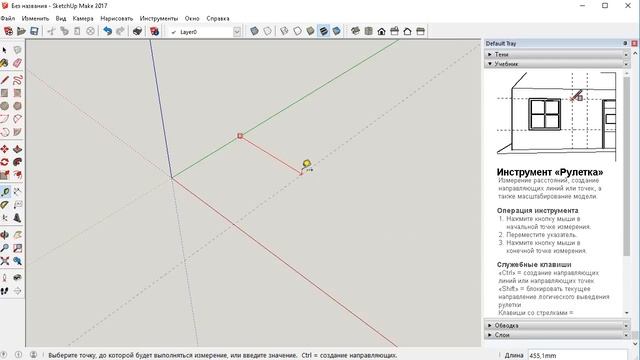Viewport: 640px width, 360px height.
Task: Choose the Make Component tool
Action: click(x=17, y=50)
